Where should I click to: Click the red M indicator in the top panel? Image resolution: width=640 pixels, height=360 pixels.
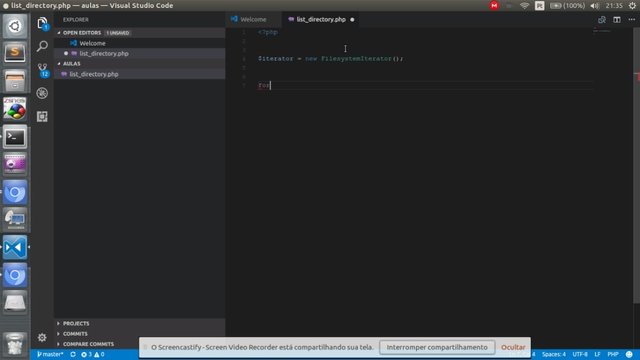(494, 6)
